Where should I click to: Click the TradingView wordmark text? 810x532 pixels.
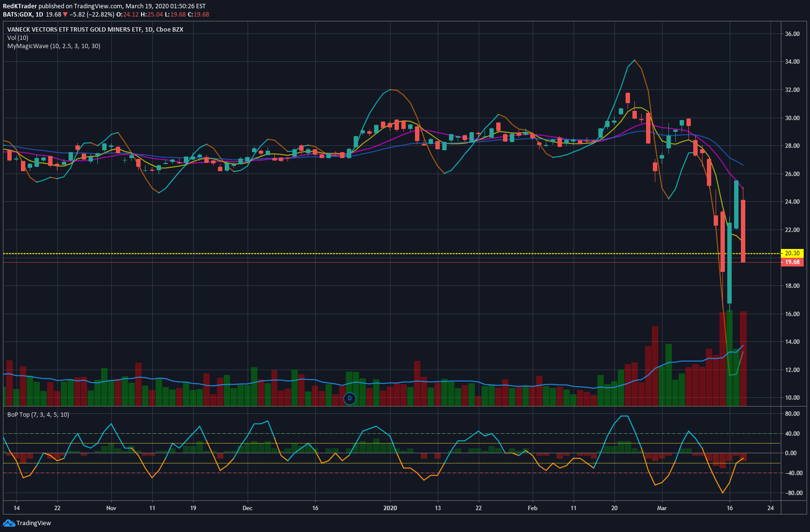34,523
